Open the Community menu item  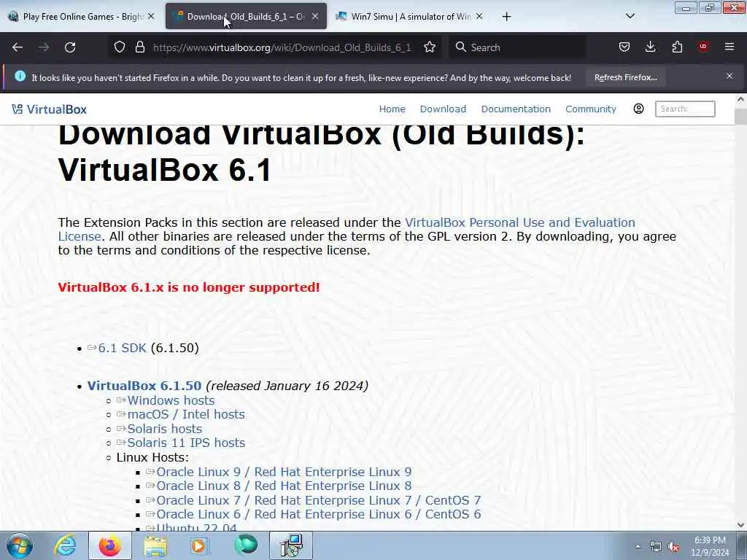coord(591,109)
